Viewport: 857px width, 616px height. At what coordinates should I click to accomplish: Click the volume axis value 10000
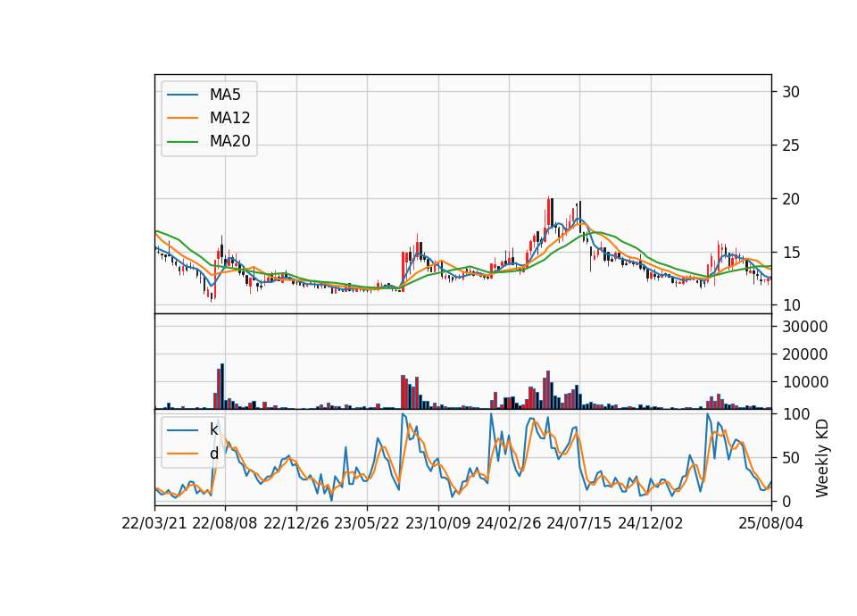click(805, 382)
